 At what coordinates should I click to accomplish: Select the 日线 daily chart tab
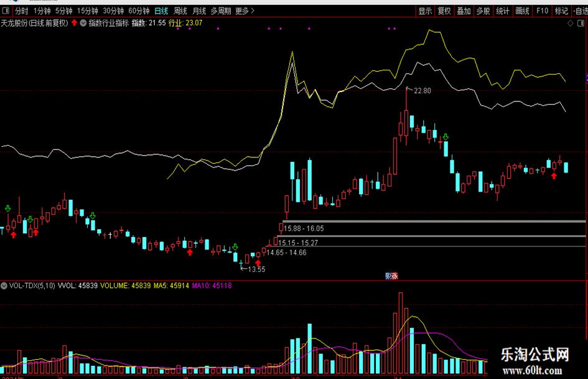161,11
